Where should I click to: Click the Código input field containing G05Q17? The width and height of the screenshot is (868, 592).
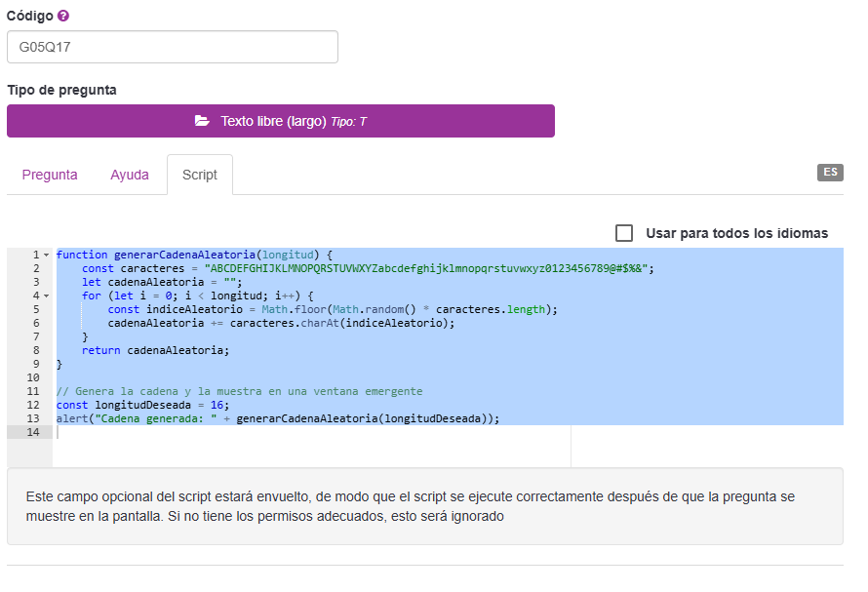coord(173,47)
